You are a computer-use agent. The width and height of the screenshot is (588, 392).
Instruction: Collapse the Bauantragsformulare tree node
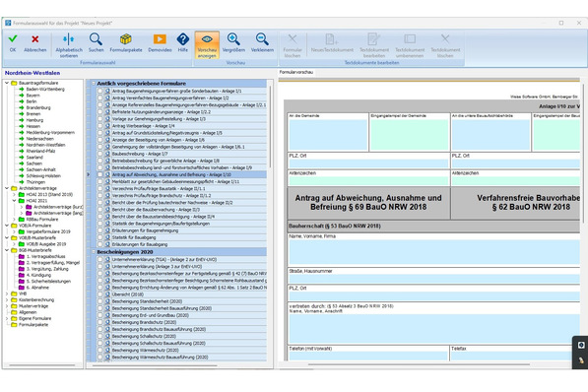pos(7,83)
